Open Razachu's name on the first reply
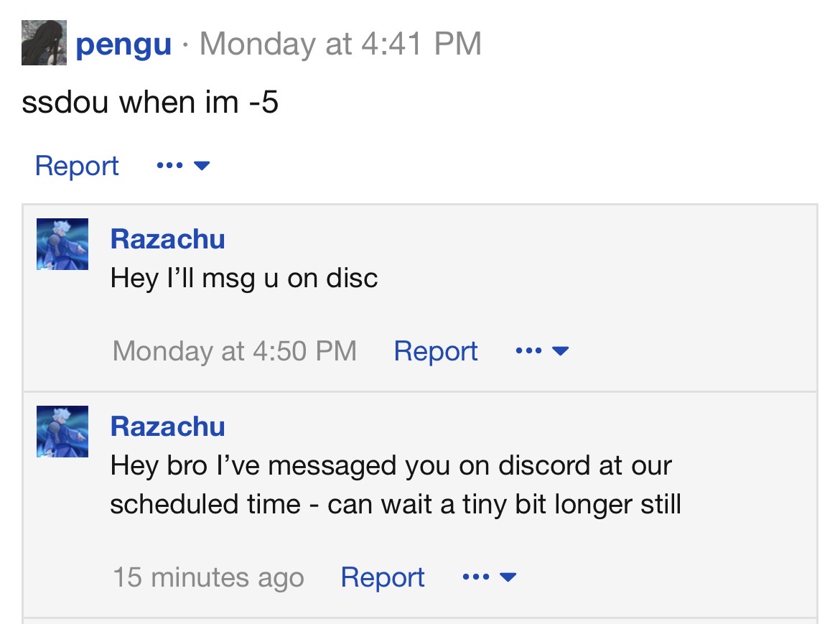Image resolution: width=840 pixels, height=624 pixels. click(167, 239)
